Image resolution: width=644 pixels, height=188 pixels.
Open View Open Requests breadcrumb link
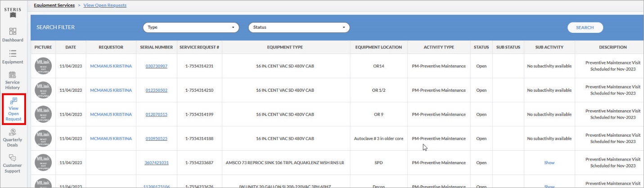point(105,5)
